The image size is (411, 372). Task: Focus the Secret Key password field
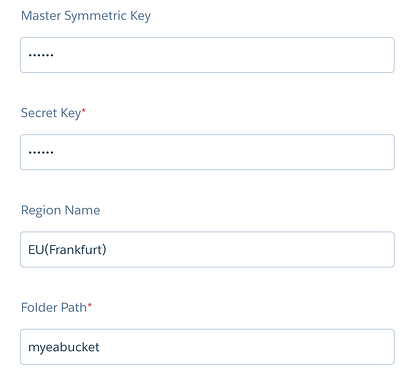pos(207,152)
